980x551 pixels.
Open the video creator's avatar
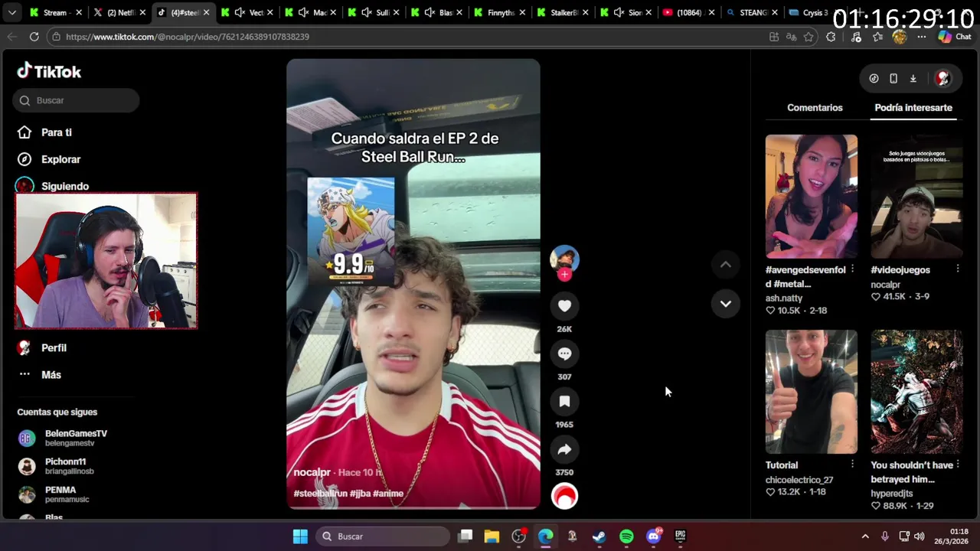coord(564,259)
